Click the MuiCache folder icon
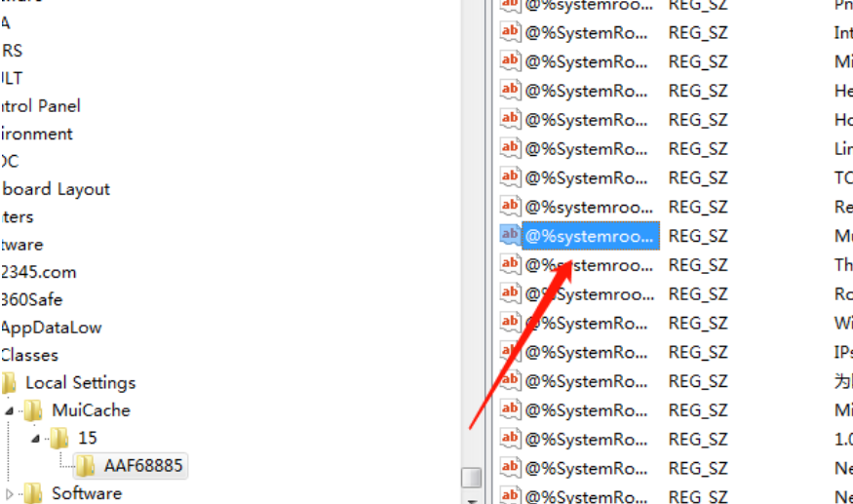 (34, 409)
